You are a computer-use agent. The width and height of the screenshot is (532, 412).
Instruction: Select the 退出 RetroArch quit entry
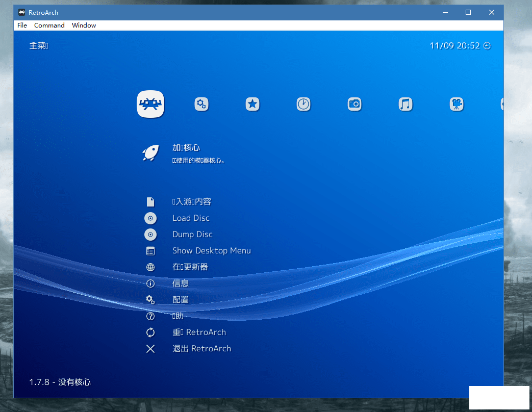point(201,349)
